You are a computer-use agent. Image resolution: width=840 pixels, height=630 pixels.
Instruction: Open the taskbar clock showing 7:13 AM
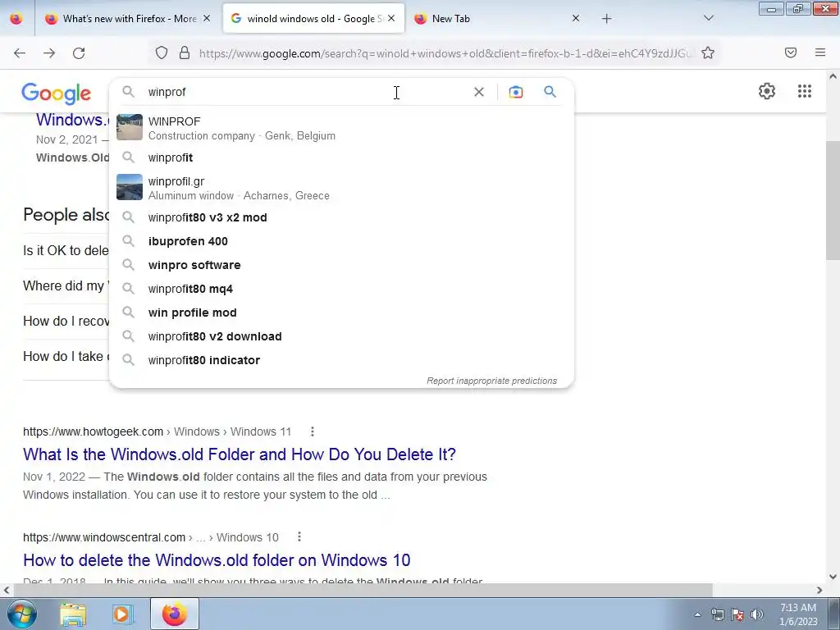click(x=798, y=614)
